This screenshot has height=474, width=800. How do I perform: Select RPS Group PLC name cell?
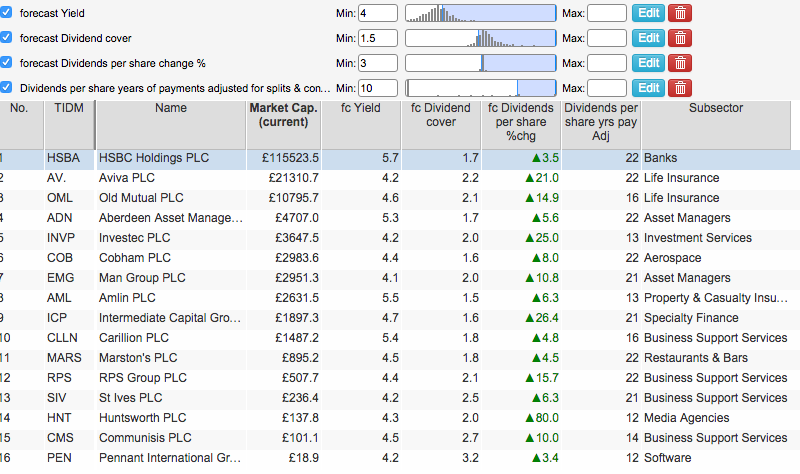[x=171, y=378]
